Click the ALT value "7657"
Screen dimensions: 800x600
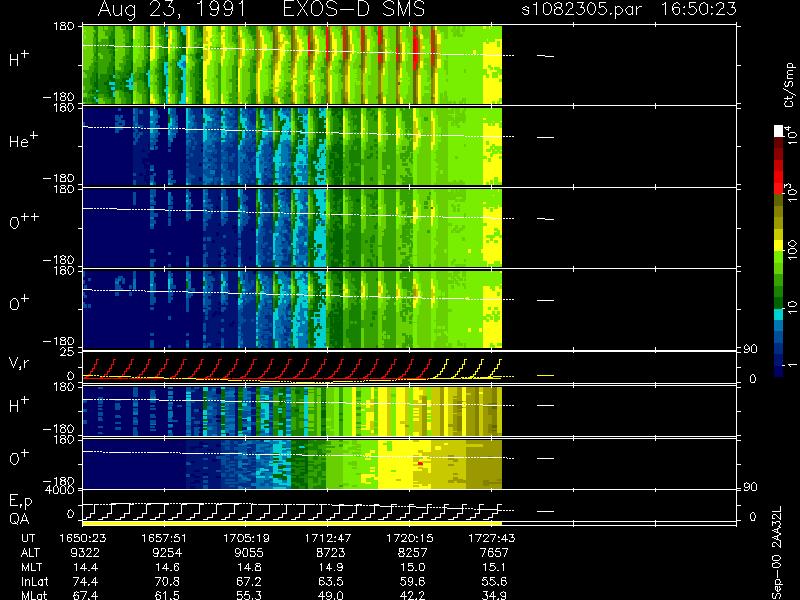(494, 553)
